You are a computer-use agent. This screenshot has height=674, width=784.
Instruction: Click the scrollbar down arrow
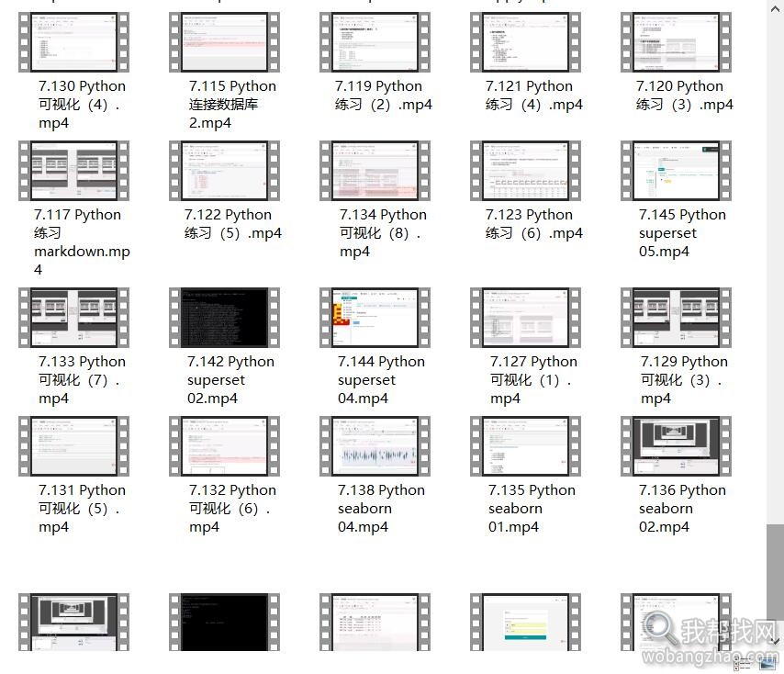(x=775, y=641)
